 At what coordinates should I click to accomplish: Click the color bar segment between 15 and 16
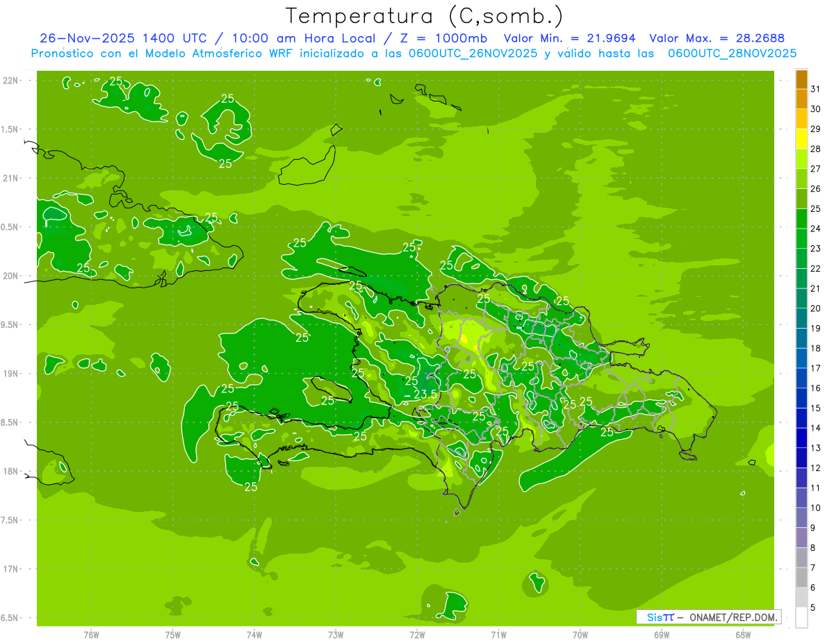click(801, 398)
